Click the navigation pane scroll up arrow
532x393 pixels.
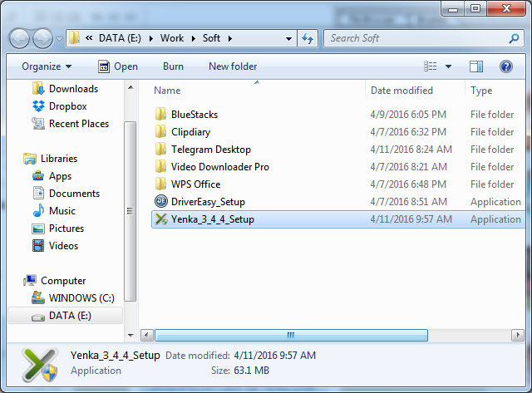pyautogui.click(x=131, y=87)
